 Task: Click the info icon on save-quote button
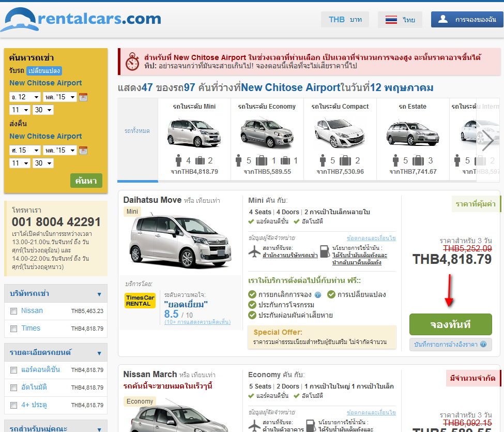coord(483,344)
